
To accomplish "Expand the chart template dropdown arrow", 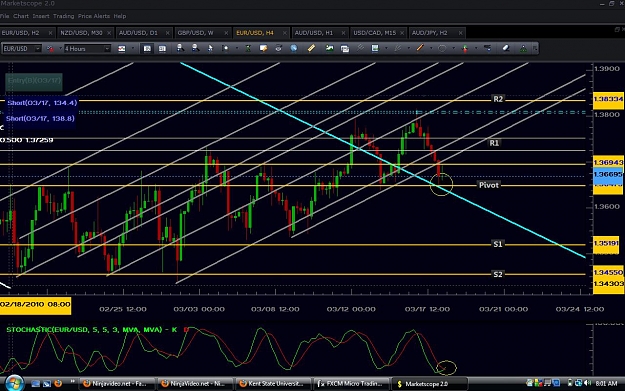I will [386, 49].
